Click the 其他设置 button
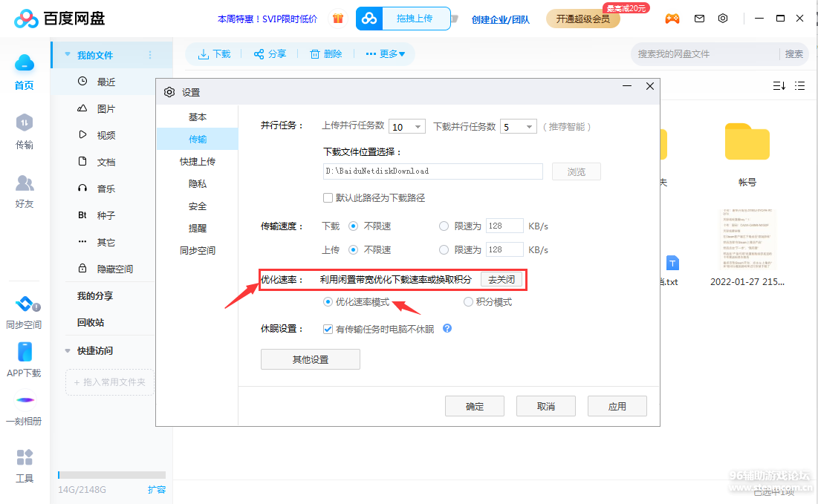 coord(310,360)
